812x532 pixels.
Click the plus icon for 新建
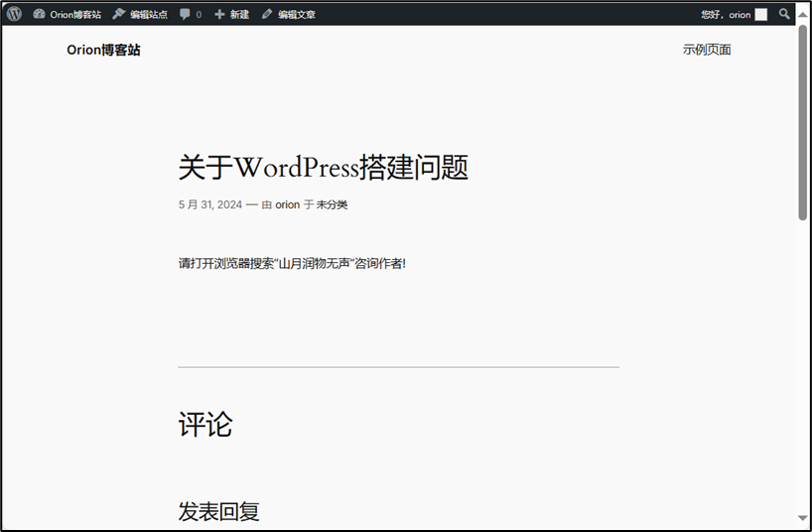coord(219,15)
